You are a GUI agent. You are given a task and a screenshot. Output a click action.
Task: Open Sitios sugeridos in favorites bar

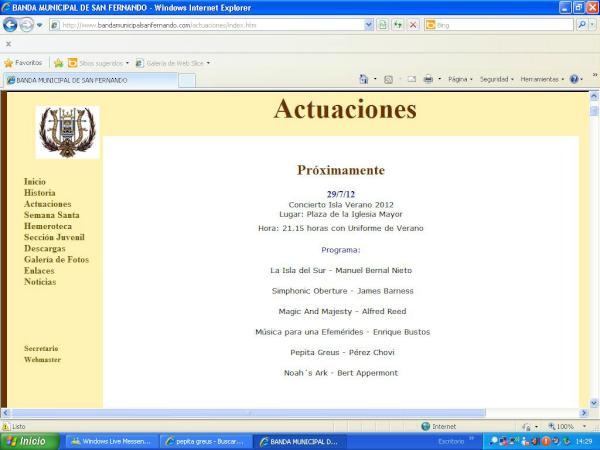pyautogui.click(x=99, y=63)
